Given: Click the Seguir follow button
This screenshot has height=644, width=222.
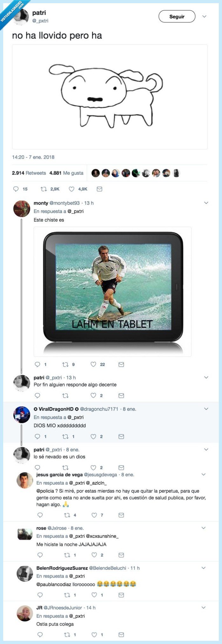Looking at the screenshot, I should point(177,17).
